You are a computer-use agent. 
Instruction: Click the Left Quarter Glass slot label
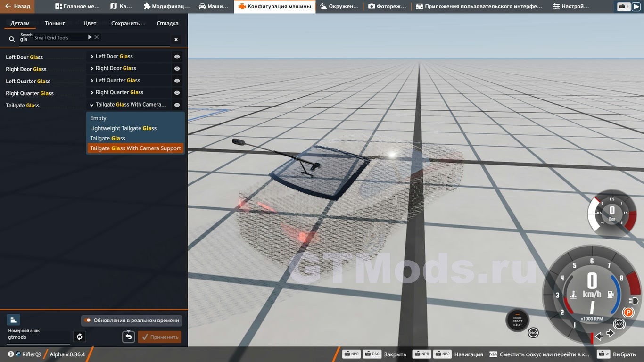point(28,81)
